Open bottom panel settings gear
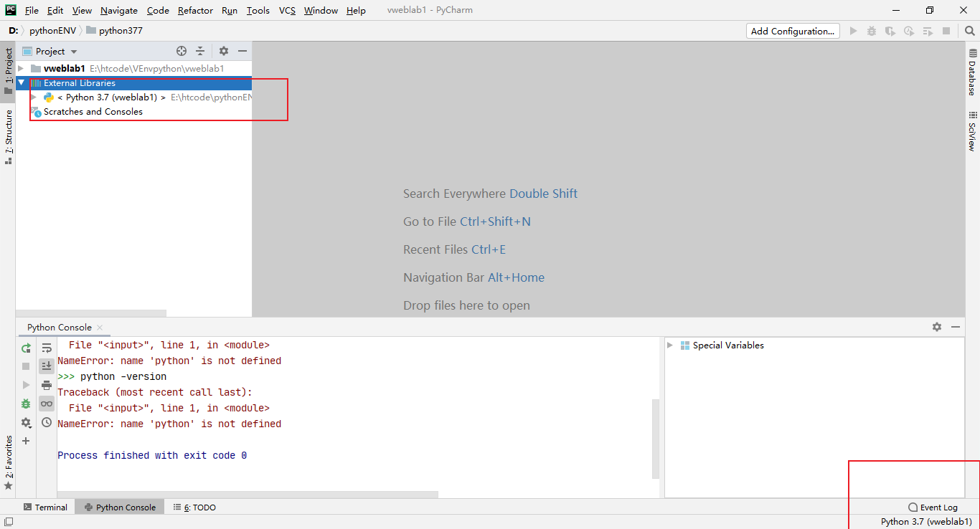 tap(937, 327)
